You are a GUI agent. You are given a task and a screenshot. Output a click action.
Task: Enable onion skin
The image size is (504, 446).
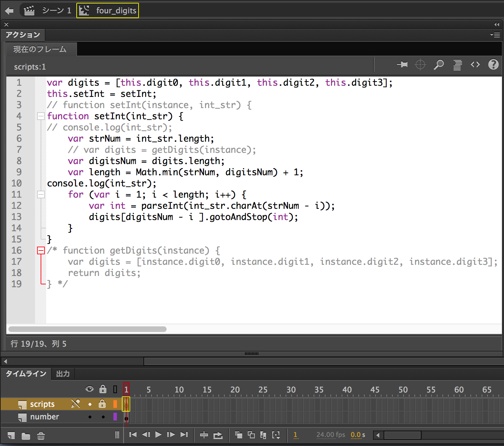(239, 435)
